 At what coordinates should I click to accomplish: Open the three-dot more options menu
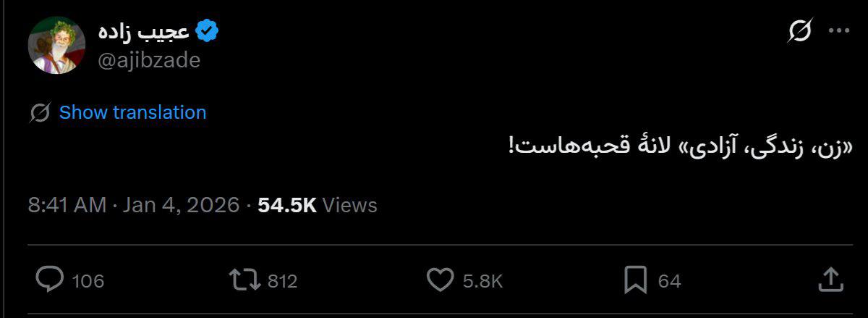coord(838,31)
